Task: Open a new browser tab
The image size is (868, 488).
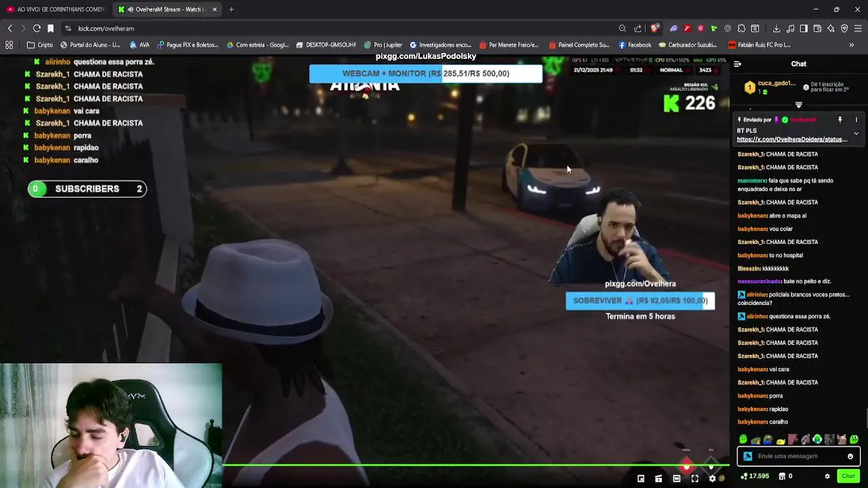Action: 231,9
